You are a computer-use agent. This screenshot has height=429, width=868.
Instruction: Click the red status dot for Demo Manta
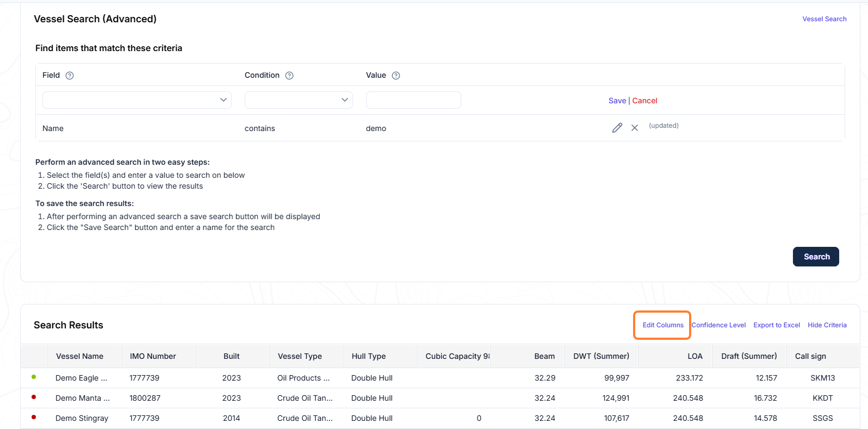point(34,397)
